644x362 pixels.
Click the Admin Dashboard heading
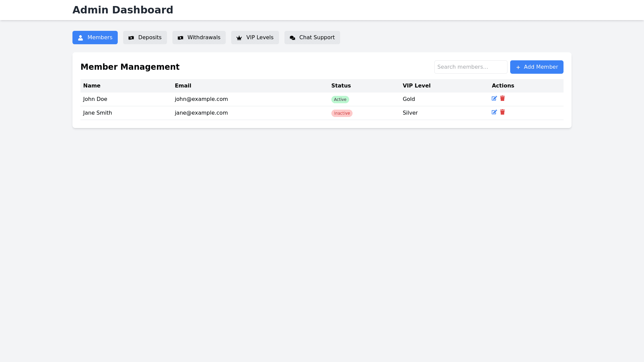[123, 10]
